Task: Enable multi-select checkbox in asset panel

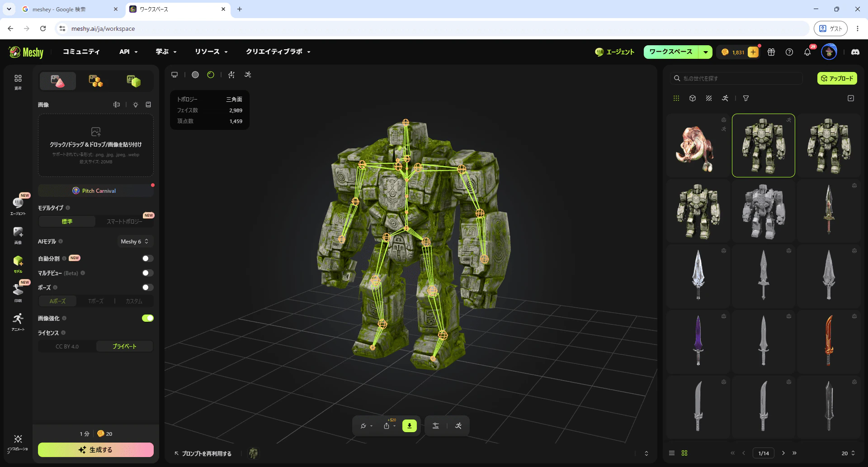Action: pos(851,98)
